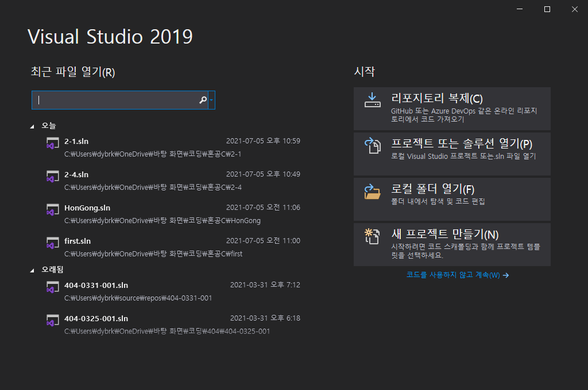Click the path ending in 혼공C#HonGong

click(x=163, y=221)
